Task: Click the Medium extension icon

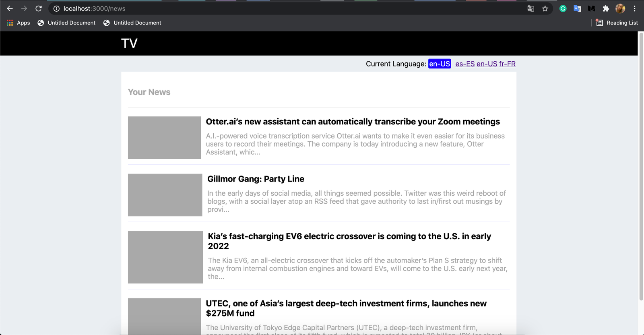Action: point(591,8)
